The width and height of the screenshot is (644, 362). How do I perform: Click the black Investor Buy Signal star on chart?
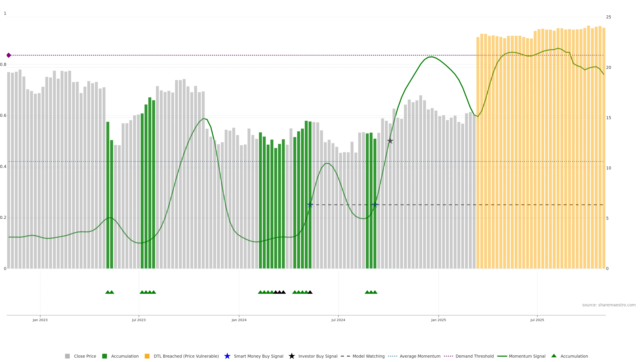pyautogui.click(x=390, y=141)
